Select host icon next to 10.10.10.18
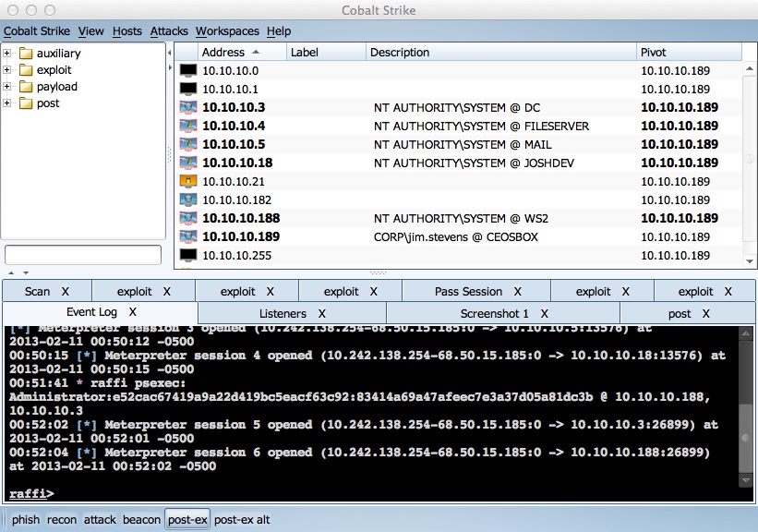 tap(188, 163)
